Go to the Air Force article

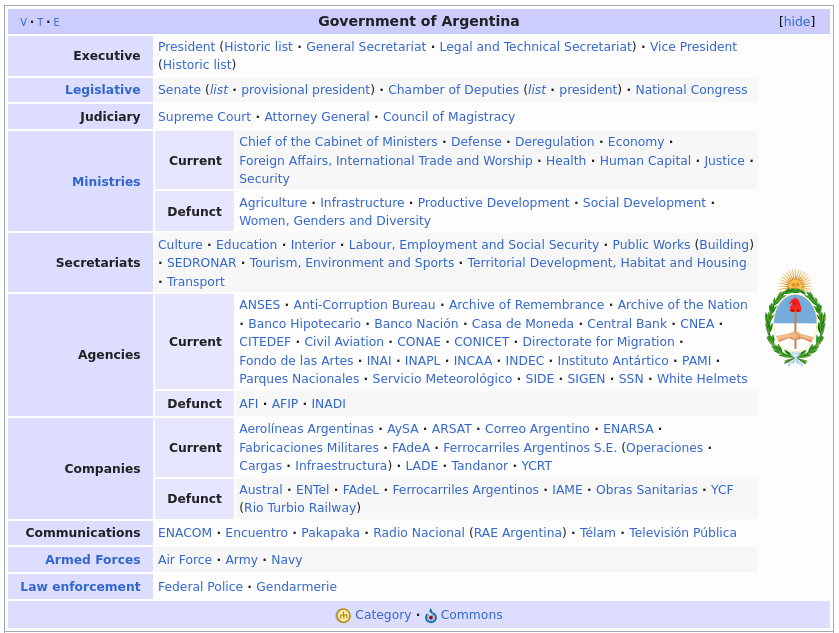(x=185, y=559)
